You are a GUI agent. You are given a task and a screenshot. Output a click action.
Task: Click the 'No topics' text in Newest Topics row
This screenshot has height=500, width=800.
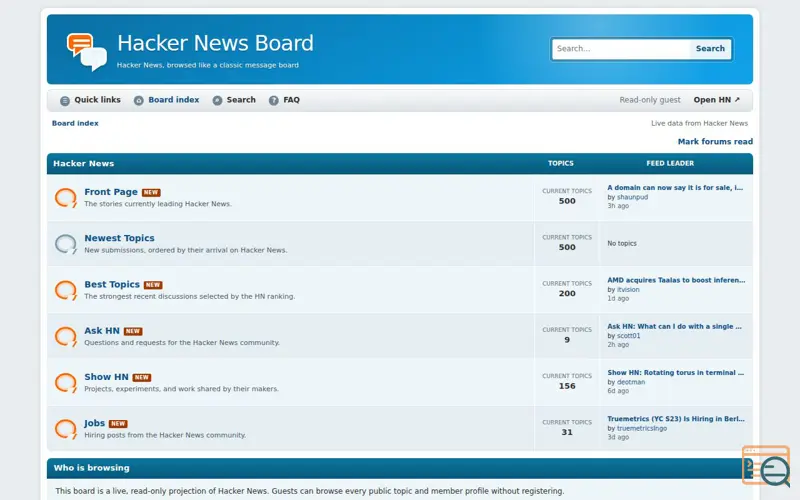622,243
